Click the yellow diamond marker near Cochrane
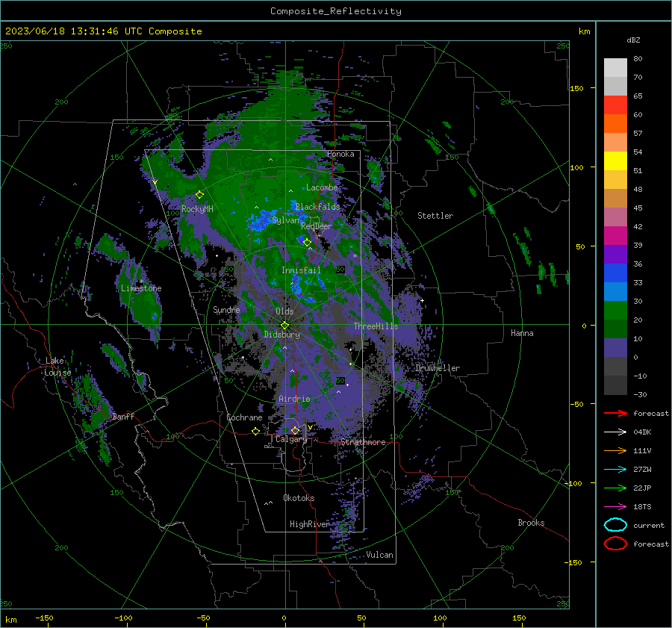Viewport: 672px width, 628px height. coord(256,431)
